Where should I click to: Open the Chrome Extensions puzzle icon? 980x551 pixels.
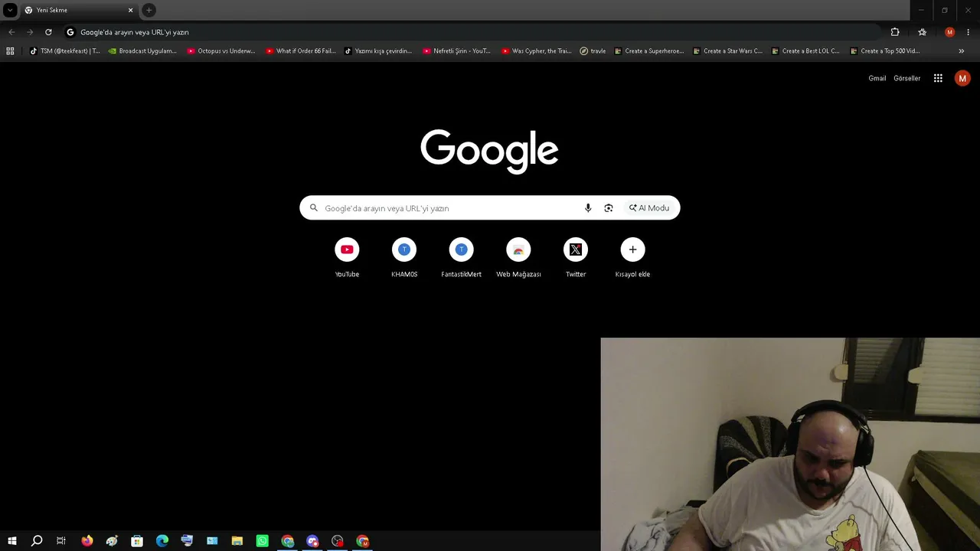[x=895, y=32]
